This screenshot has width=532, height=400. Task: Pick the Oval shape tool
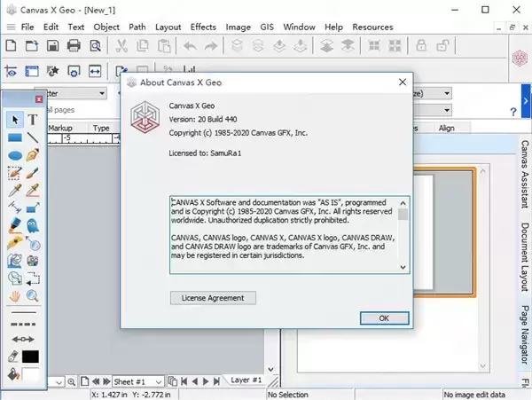(x=14, y=155)
